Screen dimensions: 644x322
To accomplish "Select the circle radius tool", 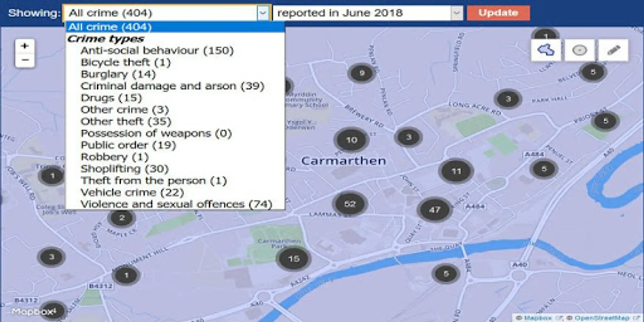I will click(x=579, y=50).
